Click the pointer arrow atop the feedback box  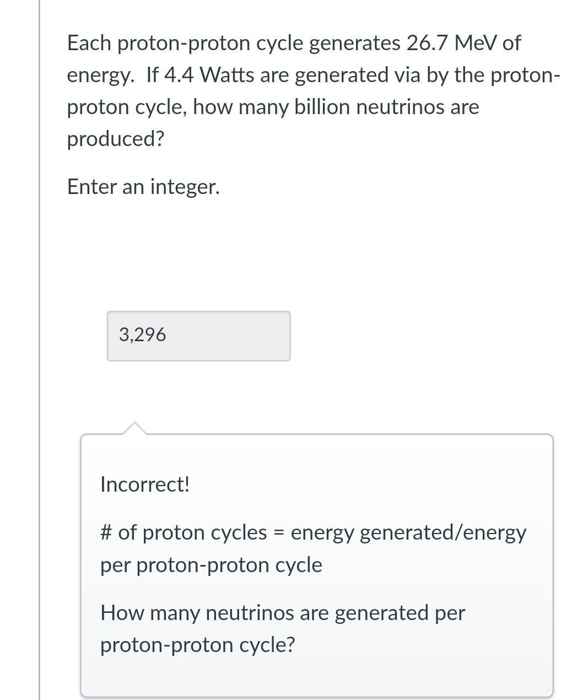(x=135, y=429)
